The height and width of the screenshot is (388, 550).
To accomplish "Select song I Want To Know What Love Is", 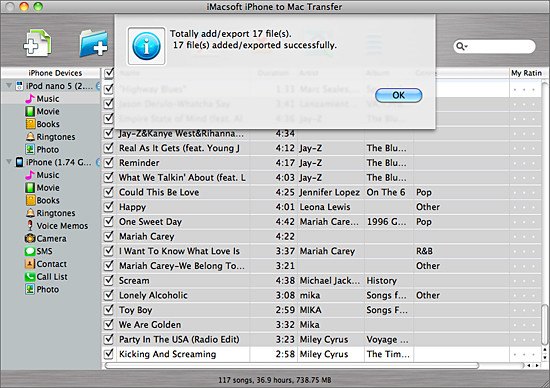I will point(179,251).
